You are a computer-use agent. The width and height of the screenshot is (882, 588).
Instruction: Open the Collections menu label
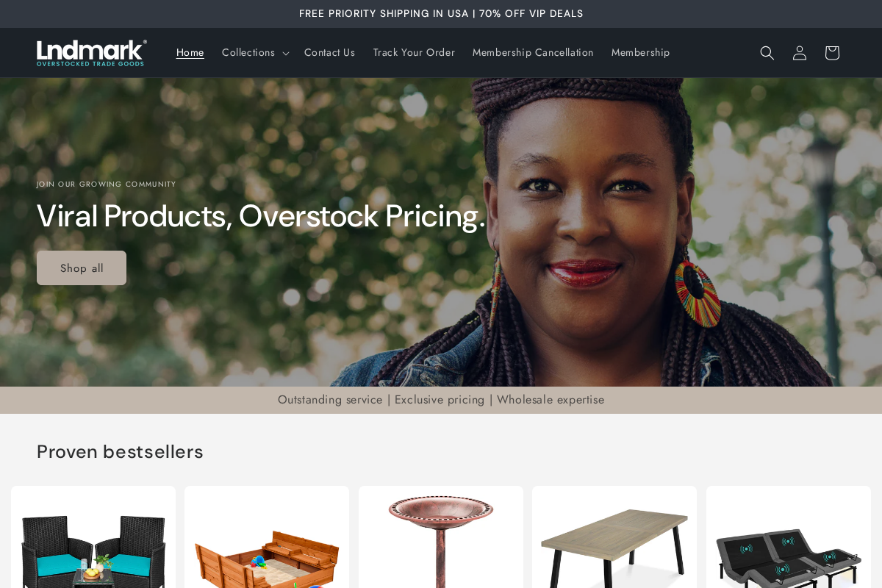point(248,53)
